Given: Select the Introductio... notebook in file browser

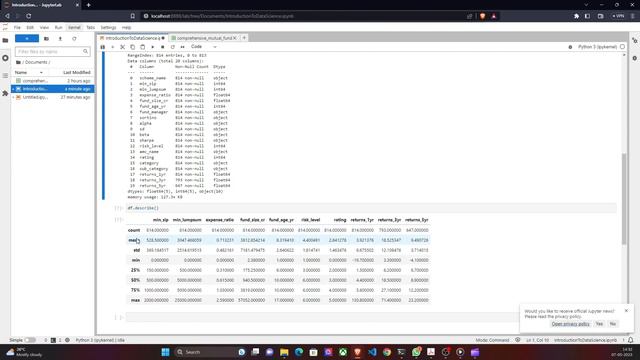Looking at the screenshot, I should pos(53,89).
